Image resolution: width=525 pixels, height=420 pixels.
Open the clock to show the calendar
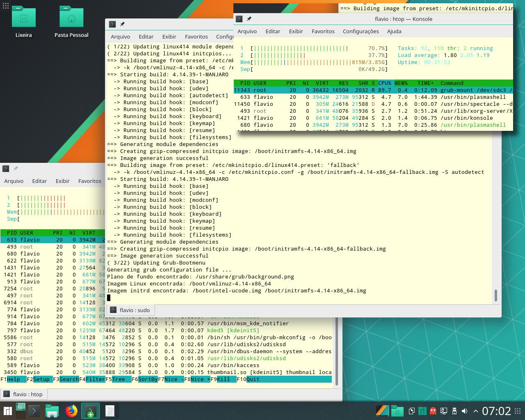(x=497, y=411)
